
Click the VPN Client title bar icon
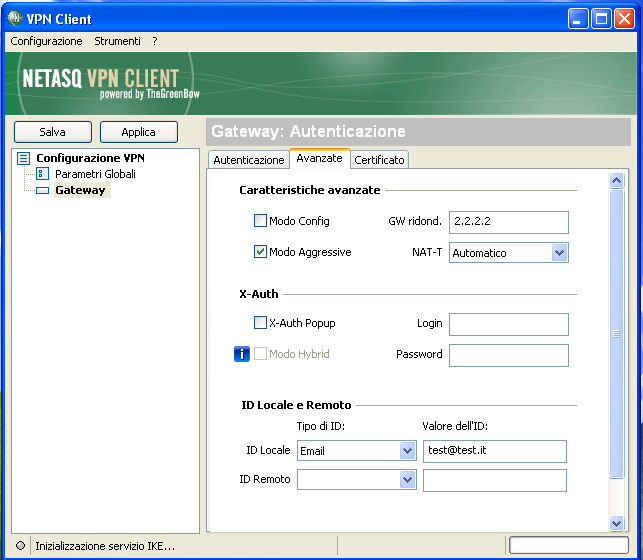pos(15,18)
